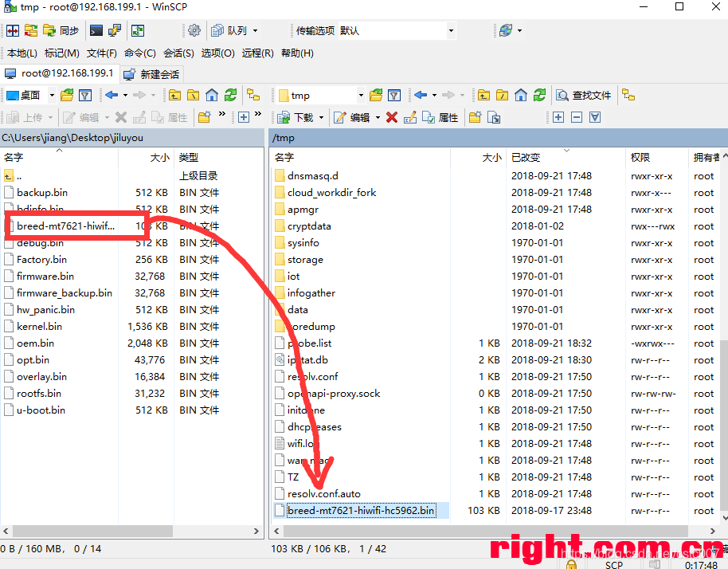Select all remote files plus icon
The image size is (728, 569).
[x=558, y=117]
